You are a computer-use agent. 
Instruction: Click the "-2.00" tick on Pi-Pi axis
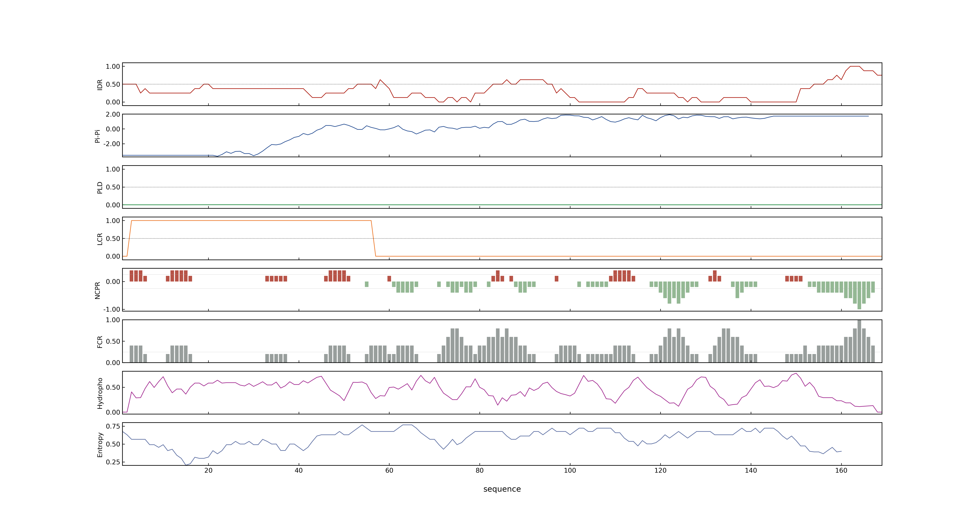[111, 144]
